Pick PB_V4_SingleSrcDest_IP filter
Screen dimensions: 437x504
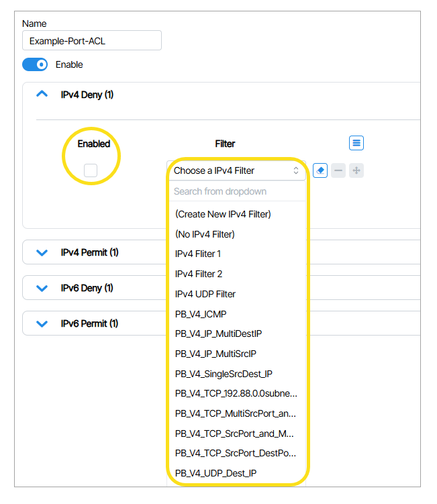224,374
